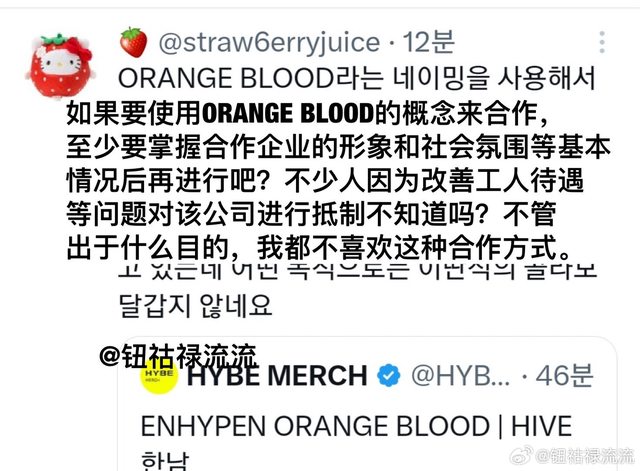The image size is (640, 471).
Task: Open the truncated @HYB... handle
Action: coord(460,375)
